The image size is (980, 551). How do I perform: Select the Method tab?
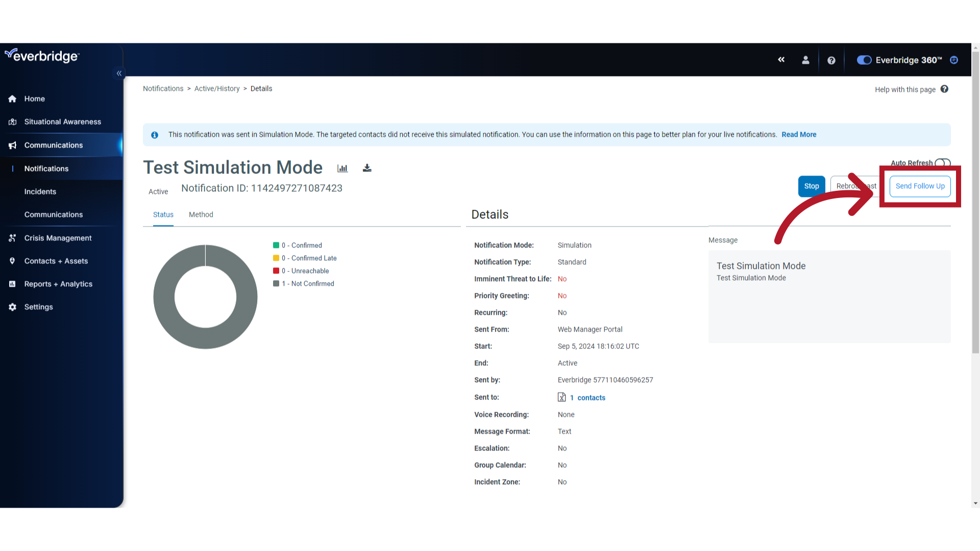(x=201, y=214)
